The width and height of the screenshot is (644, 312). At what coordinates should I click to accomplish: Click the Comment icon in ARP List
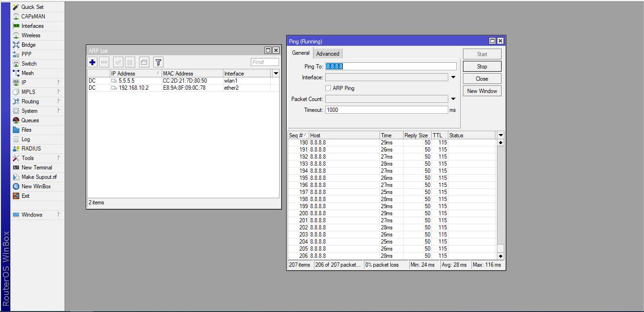[144, 62]
